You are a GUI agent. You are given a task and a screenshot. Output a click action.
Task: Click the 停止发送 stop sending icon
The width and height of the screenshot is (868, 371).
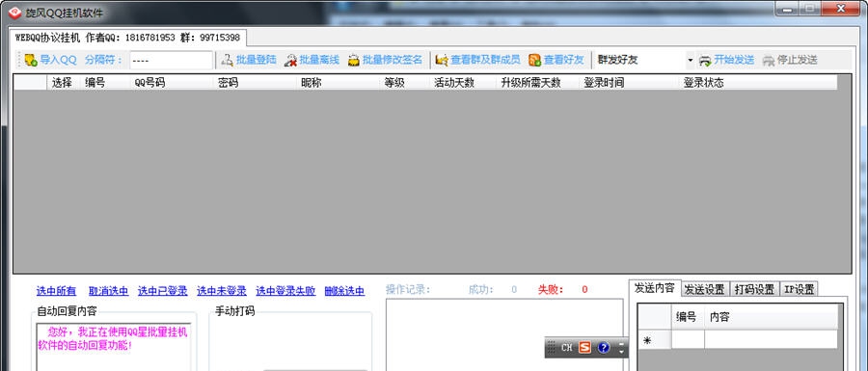pos(769,61)
